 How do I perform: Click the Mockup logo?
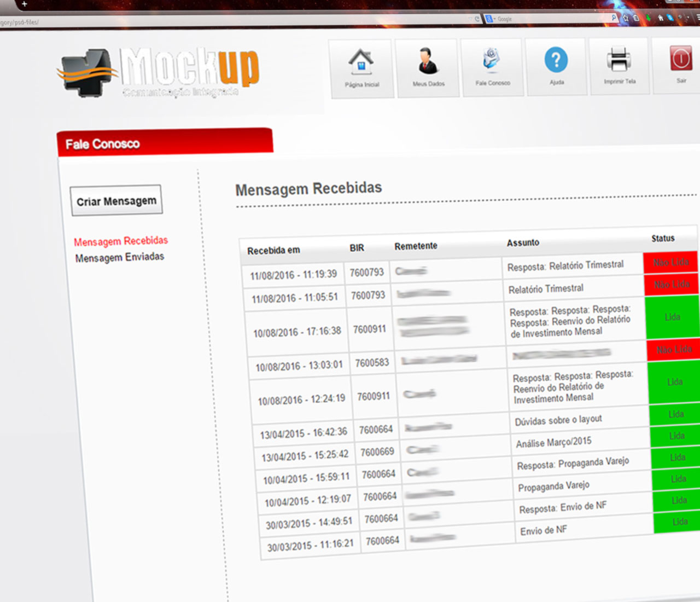click(x=159, y=72)
